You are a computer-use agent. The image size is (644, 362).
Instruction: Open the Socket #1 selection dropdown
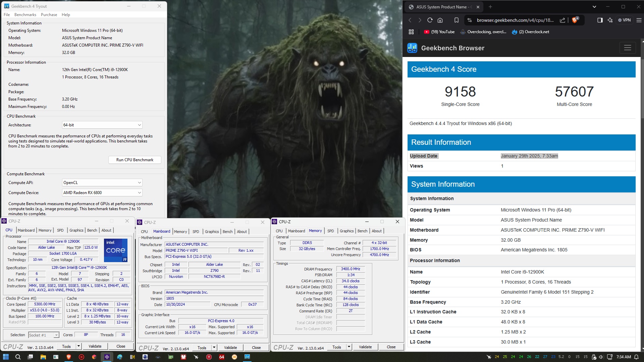(44, 335)
